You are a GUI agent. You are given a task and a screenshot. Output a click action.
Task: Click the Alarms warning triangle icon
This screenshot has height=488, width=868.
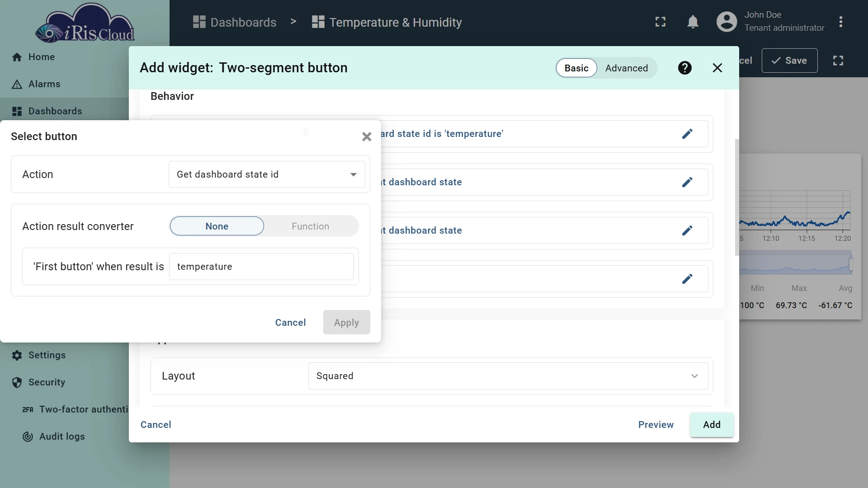[x=17, y=84]
